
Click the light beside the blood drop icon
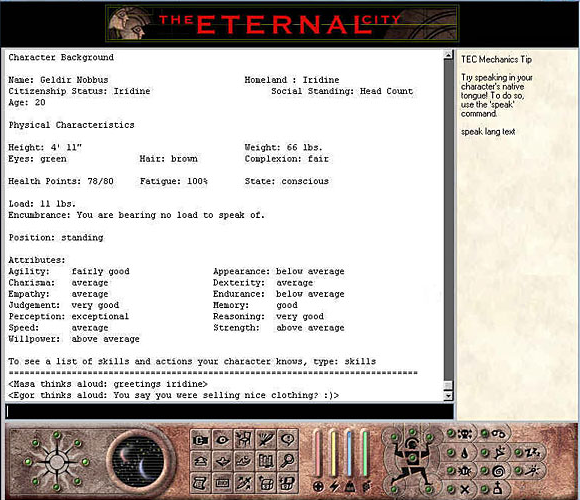(x=451, y=452)
